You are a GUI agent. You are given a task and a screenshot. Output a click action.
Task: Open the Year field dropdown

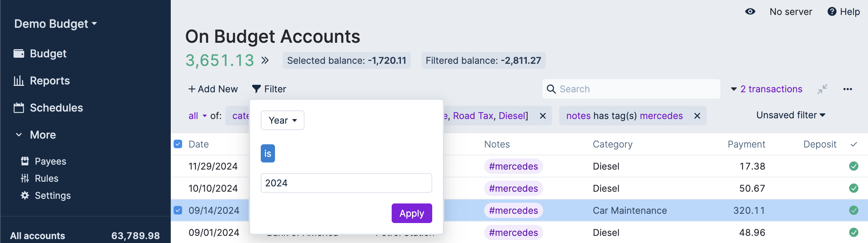click(x=282, y=120)
